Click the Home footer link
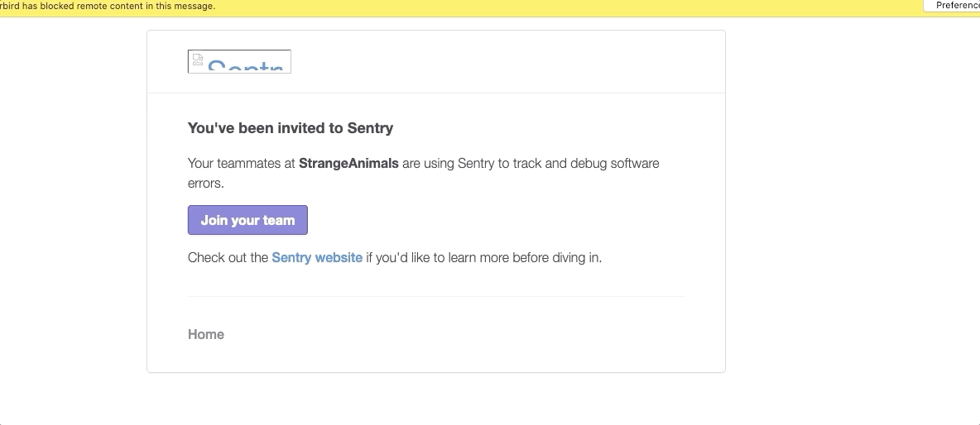The image size is (980, 425). pos(205,335)
